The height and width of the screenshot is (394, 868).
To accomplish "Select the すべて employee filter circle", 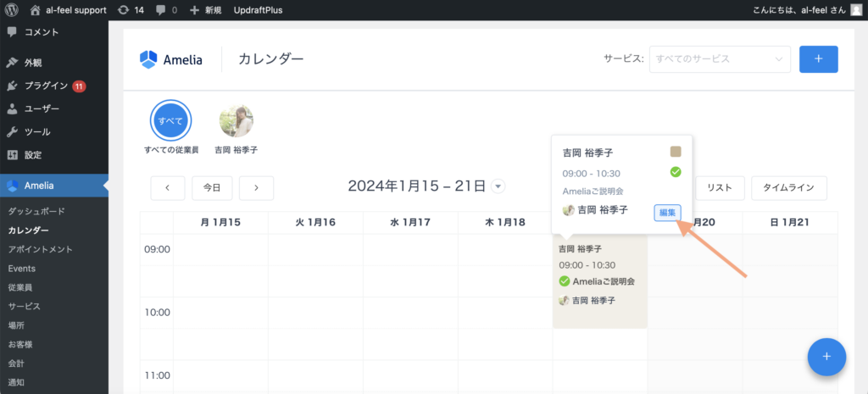I will pyautogui.click(x=170, y=121).
